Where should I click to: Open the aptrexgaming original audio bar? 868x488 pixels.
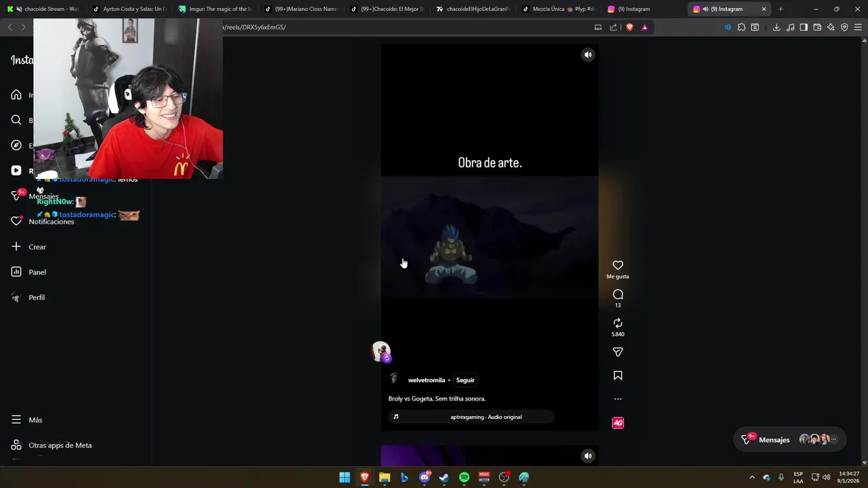tap(471, 417)
